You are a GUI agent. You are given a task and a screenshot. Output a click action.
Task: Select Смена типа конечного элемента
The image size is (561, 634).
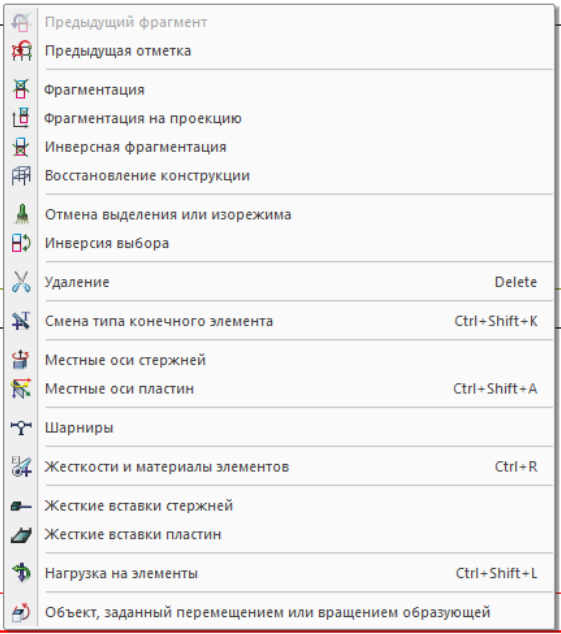pyautogui.click(x=279, y=321)
